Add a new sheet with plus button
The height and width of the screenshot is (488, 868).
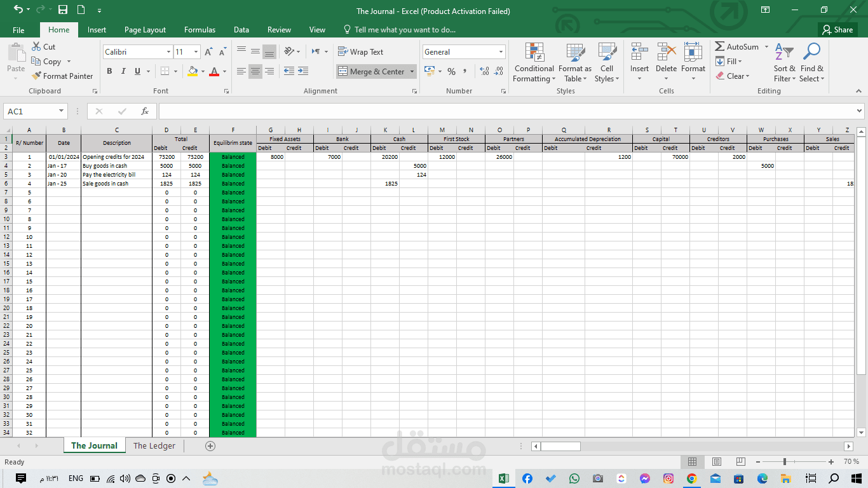210,446
